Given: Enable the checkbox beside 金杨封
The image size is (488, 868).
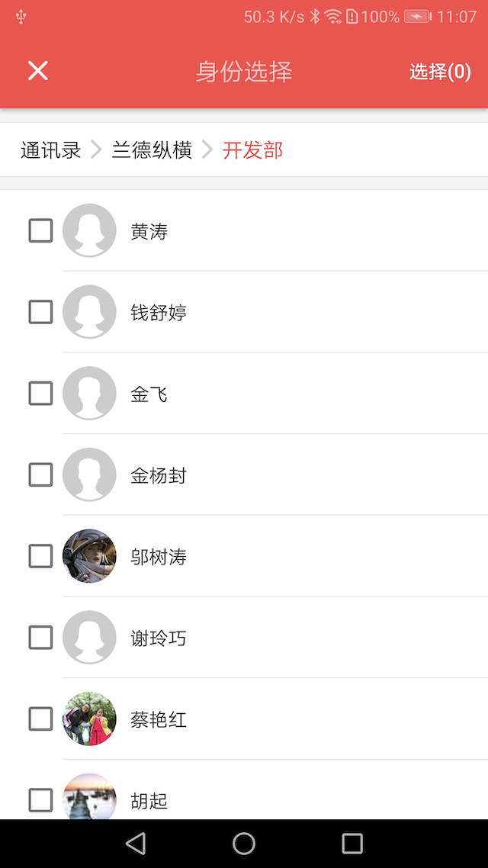Looking at the screenshot, I should [40, 475].
